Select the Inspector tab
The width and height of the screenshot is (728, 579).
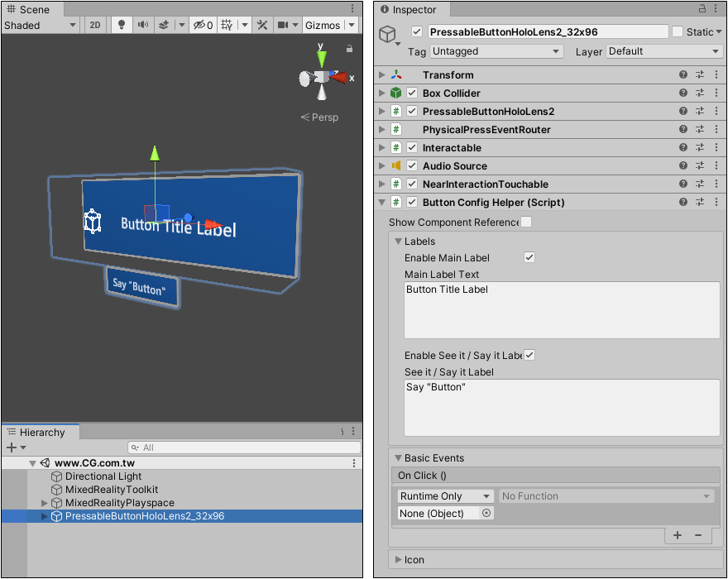point(414,10)
